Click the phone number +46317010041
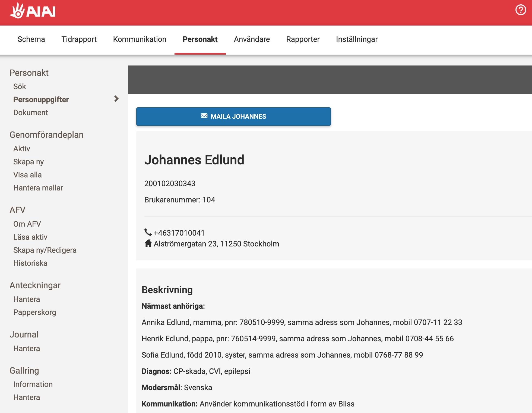This screenshot has width=532, height=413. [179, 233]
